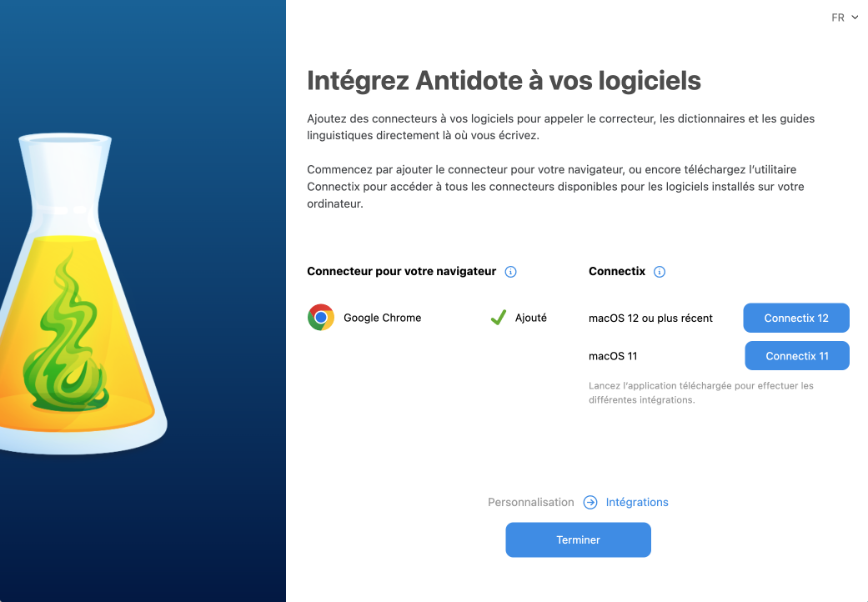
Task: Go back to the Personnalisation step
Action: point(531,503)
